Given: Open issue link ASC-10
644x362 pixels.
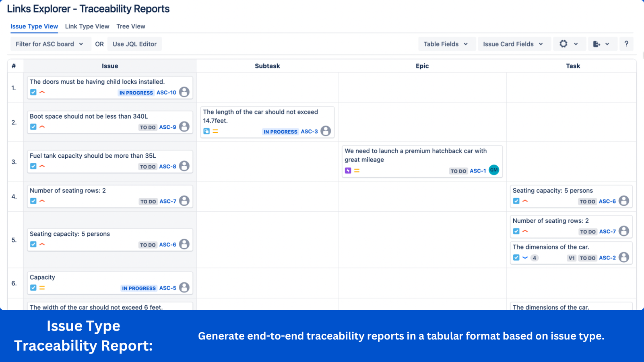Looking at the screenshot, I should (x=166, y=93).
